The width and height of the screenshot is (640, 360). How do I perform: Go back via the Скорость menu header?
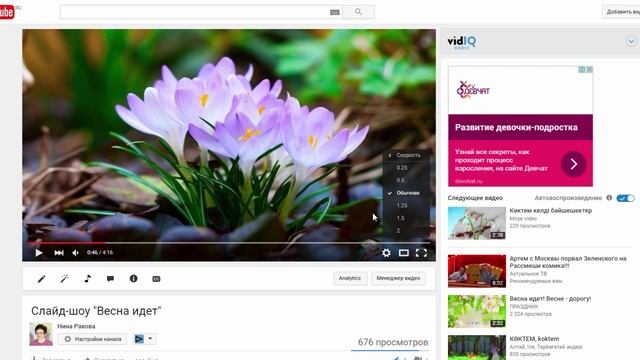click(x=406, y=155)
